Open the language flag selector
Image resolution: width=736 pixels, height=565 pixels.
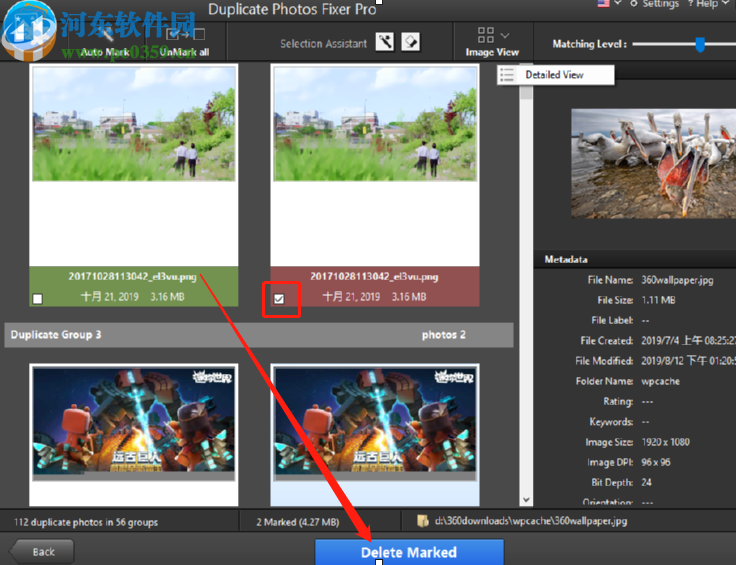pyautogui.click(x=603, y=3)
